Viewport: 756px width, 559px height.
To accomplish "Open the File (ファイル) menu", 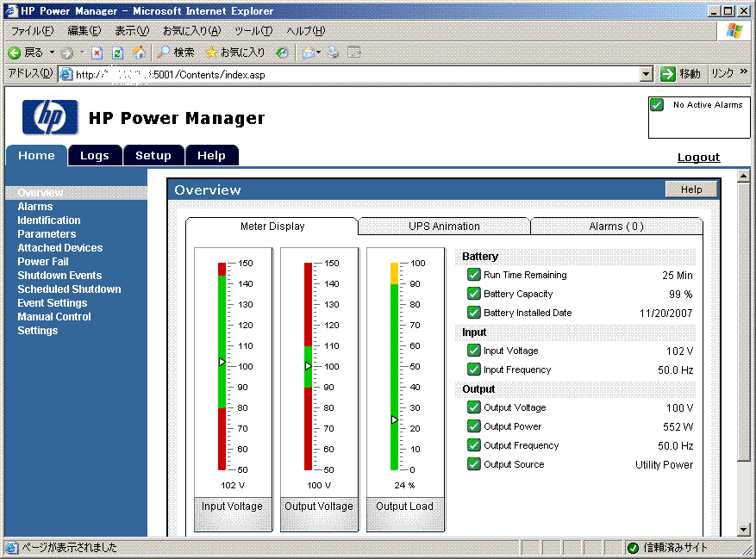I will (32, 31).
